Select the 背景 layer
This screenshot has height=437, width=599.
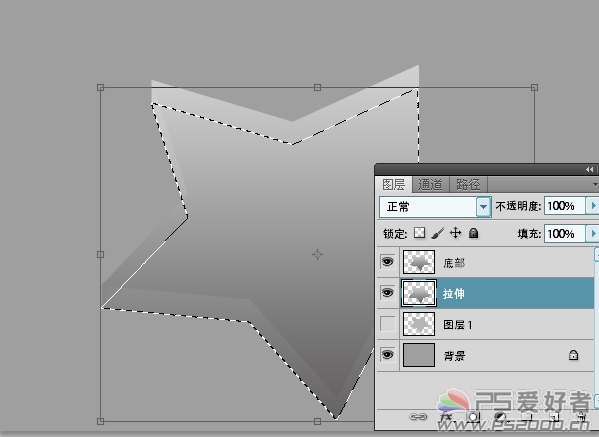(485, 355)
